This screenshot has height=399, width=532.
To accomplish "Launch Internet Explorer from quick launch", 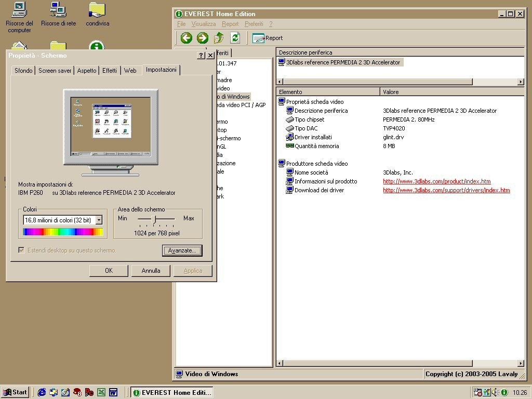I will point(42,392).
